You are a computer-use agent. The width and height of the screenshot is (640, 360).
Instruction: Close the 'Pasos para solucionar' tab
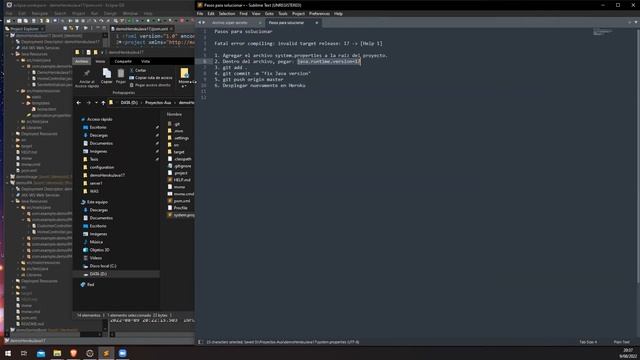(x=317, y=23)
